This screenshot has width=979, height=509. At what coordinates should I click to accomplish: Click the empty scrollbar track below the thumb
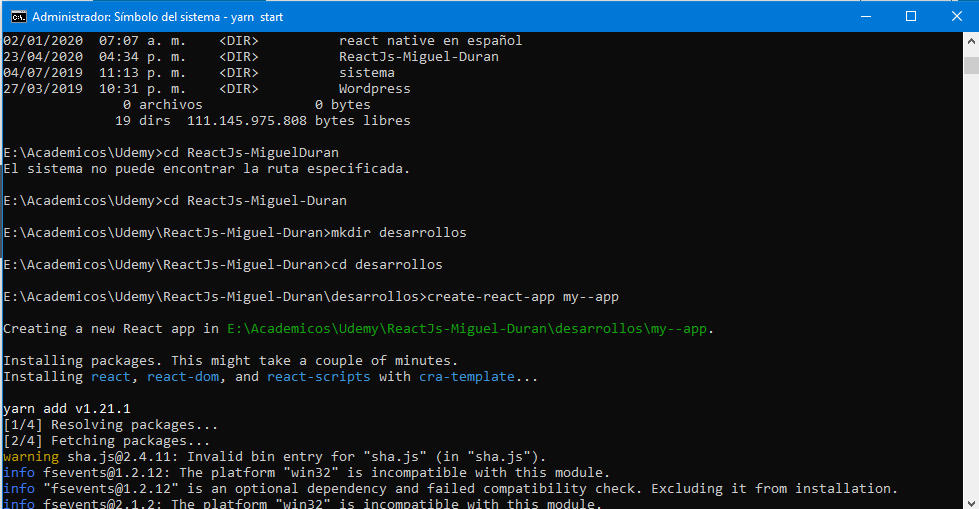click(971, 281)
